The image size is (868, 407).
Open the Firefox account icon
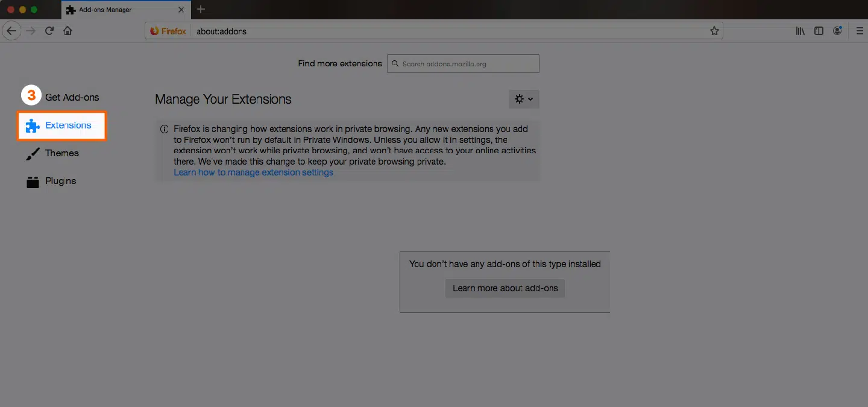coord(837,31)
